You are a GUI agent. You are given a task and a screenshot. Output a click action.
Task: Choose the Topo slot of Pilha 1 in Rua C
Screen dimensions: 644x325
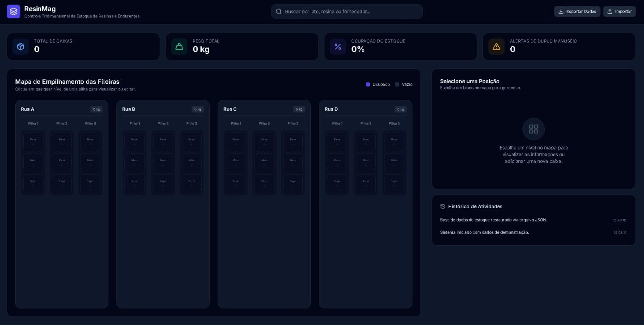236,184
